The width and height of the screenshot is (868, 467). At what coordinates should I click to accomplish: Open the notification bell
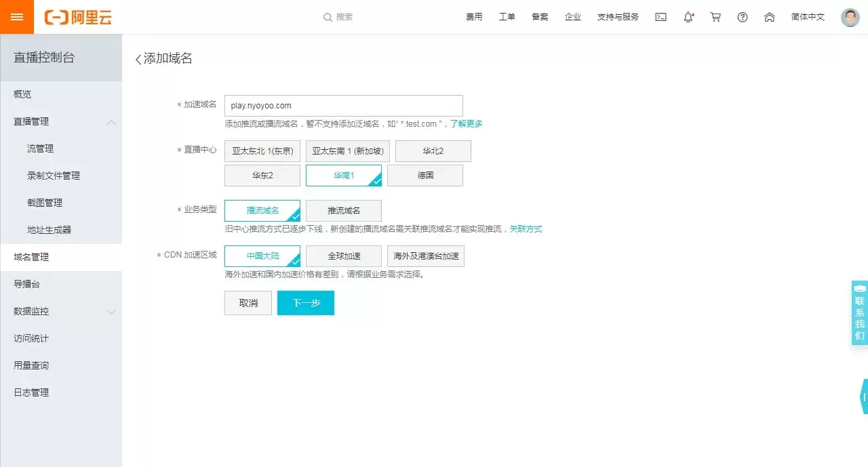coord(688,17)
